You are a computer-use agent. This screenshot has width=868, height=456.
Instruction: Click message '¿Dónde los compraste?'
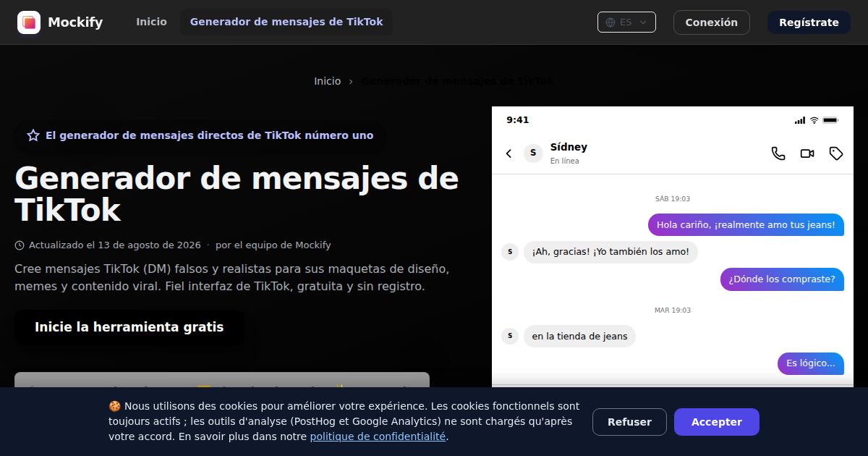point(782,279)
